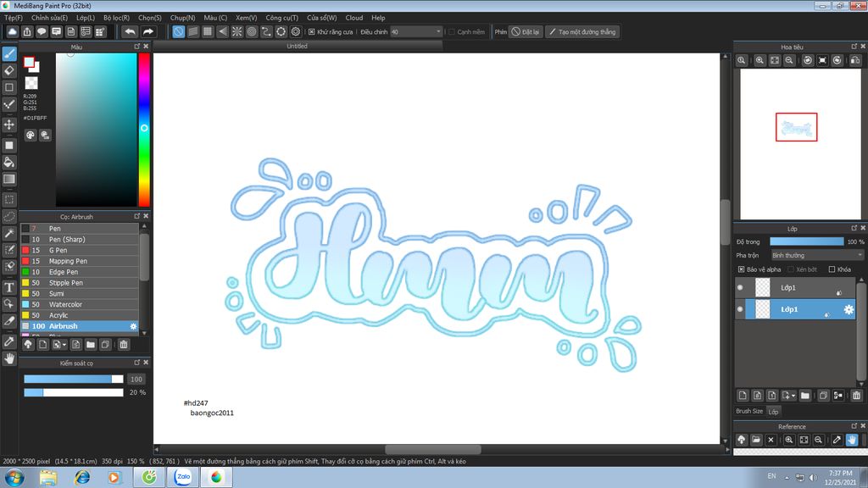The width and height of the screenshot is (868, 488).
Task: Enable the radial snap guide
Action: coord(237,31)
